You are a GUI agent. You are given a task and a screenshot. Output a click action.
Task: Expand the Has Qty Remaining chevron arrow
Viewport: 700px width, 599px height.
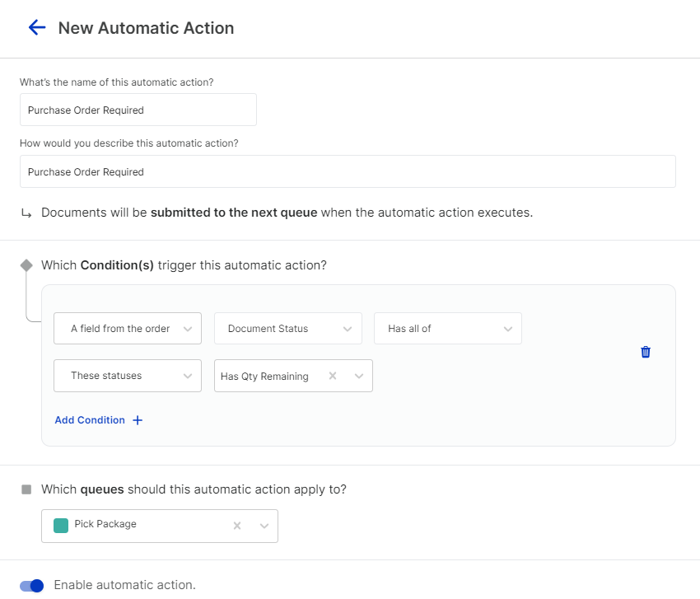coord(359,376)
